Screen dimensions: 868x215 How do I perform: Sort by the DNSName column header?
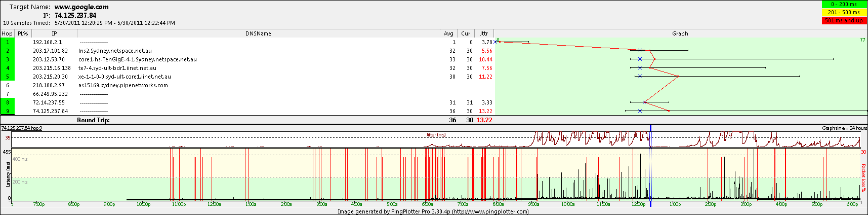pyautogui.click(x=258, y=33)
